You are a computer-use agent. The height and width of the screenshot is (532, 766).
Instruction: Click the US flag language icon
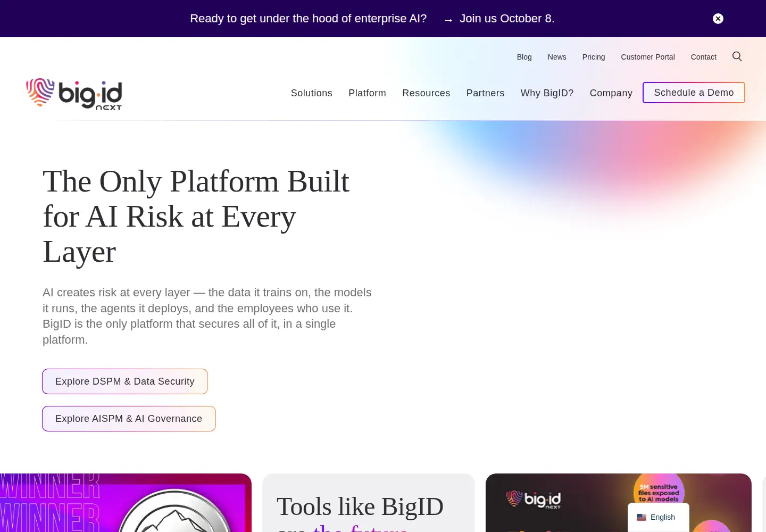642,517
